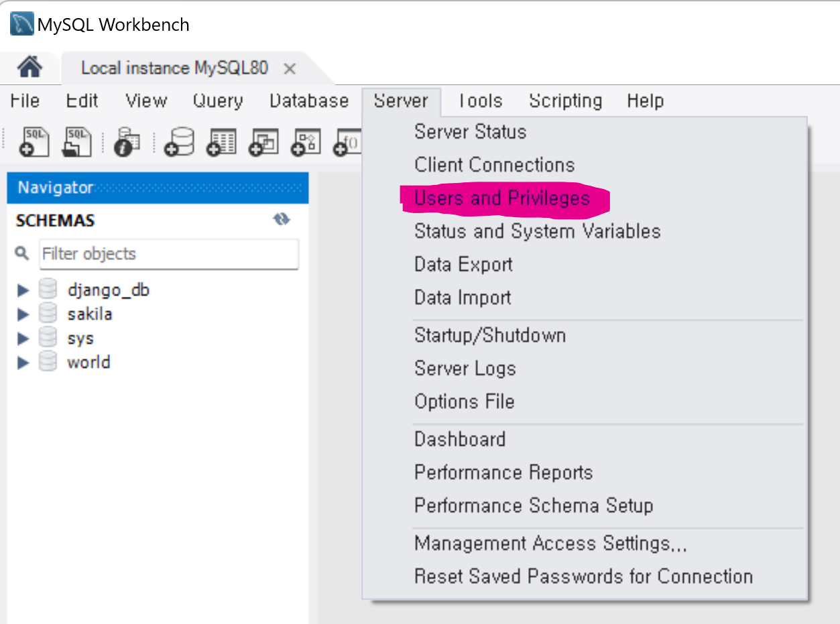Select sakila in schema tree
This screenshot has height=624, width=840.
89,314
